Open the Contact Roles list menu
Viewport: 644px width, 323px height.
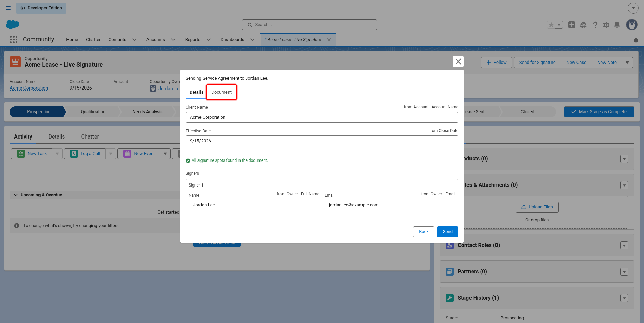pyautogui.click(x=624, y=245)
